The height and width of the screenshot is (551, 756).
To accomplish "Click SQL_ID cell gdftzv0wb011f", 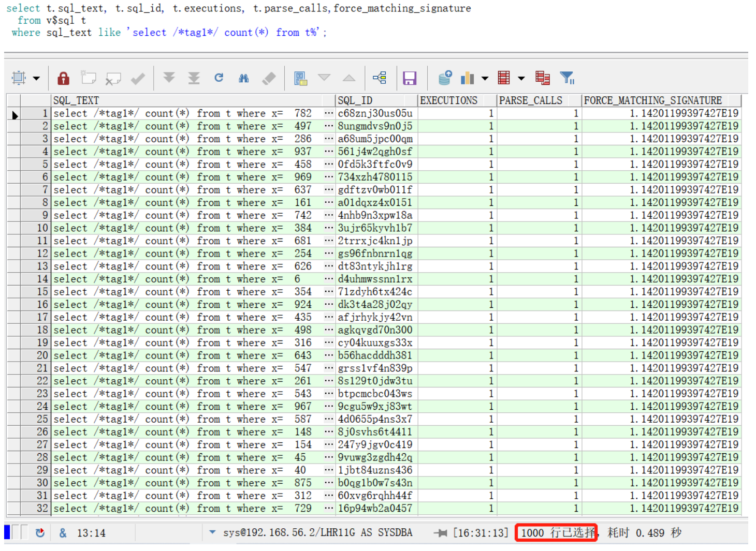I will 376,190.
